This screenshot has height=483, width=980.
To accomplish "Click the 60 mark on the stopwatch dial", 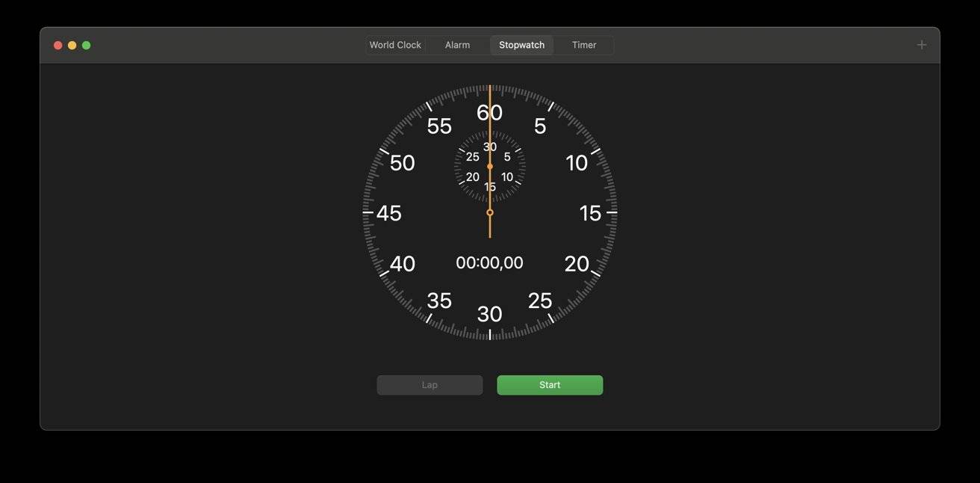I will click(490, 113).
